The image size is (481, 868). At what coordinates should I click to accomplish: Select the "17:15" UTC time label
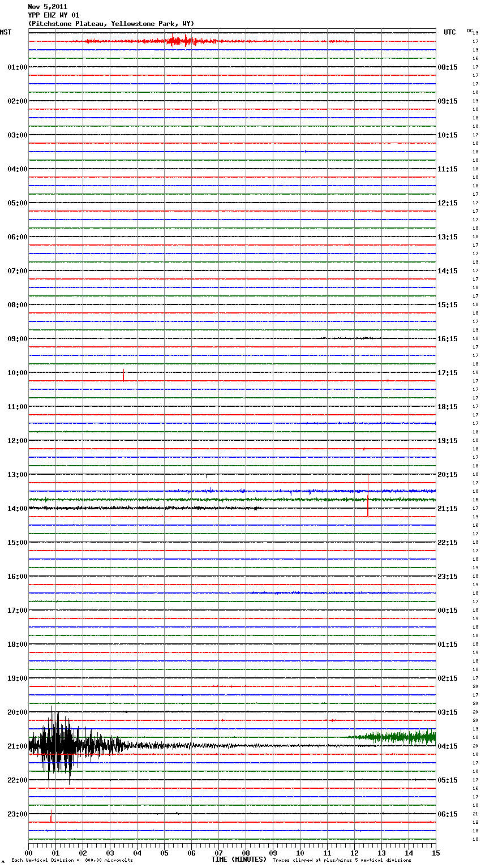point(448,373)
